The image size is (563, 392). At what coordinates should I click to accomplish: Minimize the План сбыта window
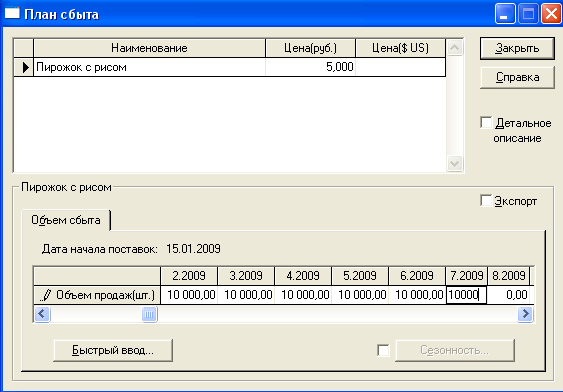point(505,14)
